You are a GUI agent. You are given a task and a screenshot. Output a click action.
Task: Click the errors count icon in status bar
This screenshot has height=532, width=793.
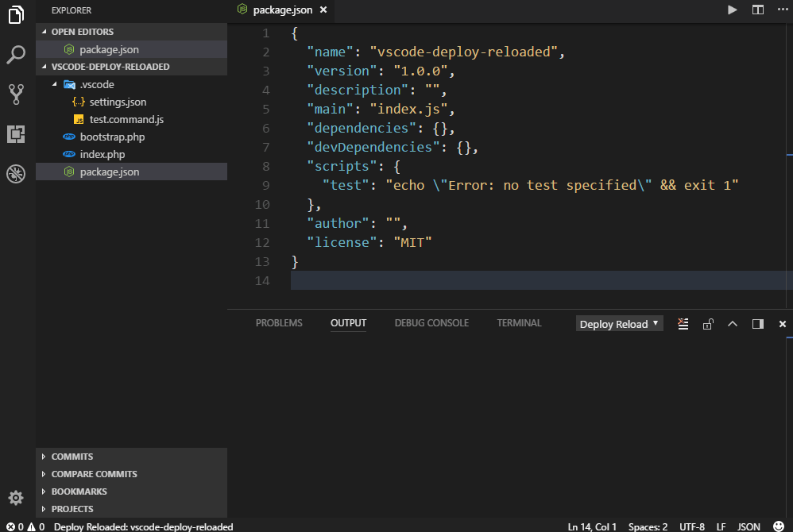click(x=10, y=526)
